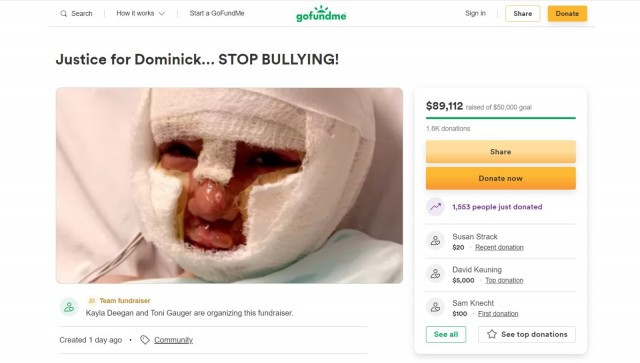Click the large Share button in donation panel
This screenshot has height=363, width=640.
pos(501,151)
